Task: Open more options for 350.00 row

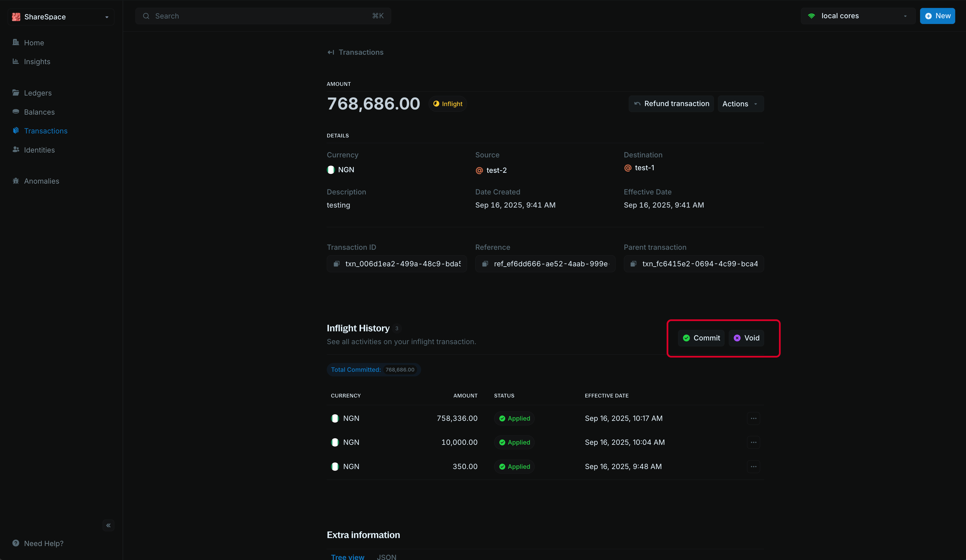Action: pyautogui.click(x=753, y=466)
